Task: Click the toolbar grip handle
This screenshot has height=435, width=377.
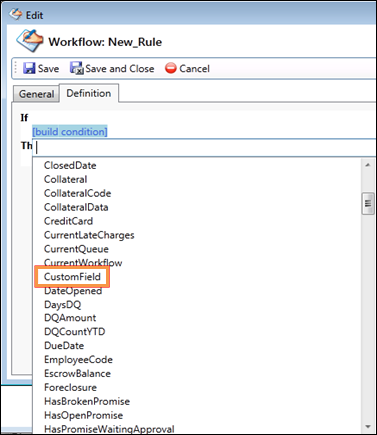Action: 16,68
